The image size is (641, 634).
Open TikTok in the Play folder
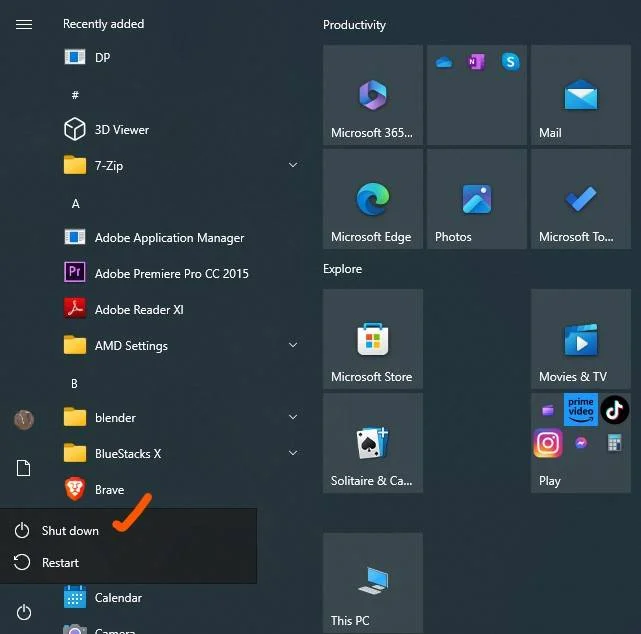[x=614, y=410]
